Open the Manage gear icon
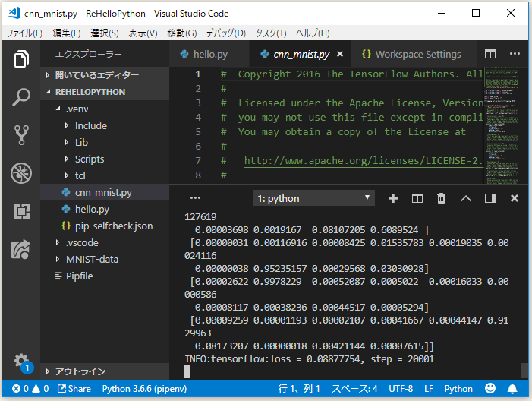Viewport: 532px width, 401px height. pos(21,362)
